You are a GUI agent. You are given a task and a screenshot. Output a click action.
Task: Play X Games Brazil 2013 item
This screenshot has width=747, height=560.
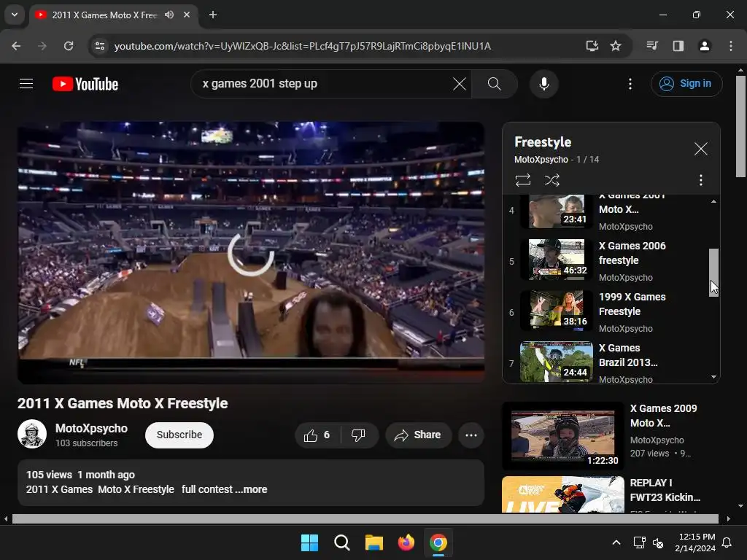tap(610, 363)
